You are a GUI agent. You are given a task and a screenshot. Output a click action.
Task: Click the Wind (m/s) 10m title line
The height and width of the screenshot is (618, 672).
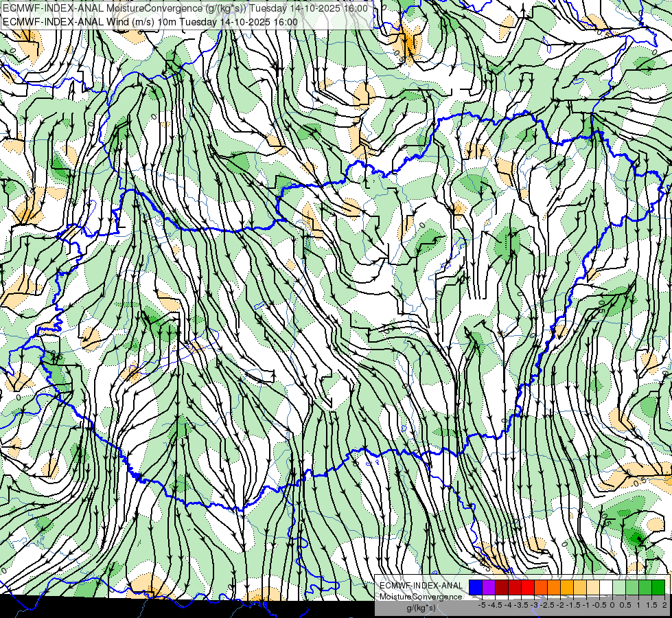tap(150, 22)
